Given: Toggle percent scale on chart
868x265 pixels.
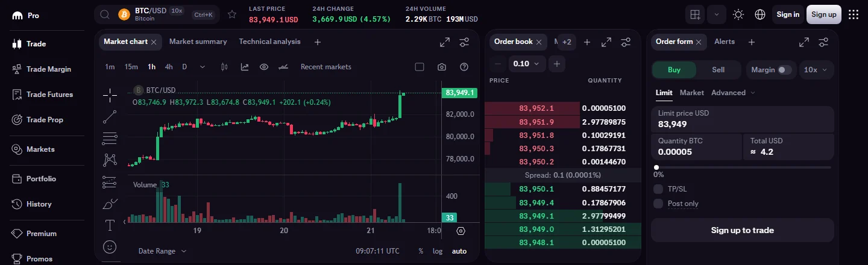Looking at the screenshot, I should pyautogui.click(x=421, y=251).
